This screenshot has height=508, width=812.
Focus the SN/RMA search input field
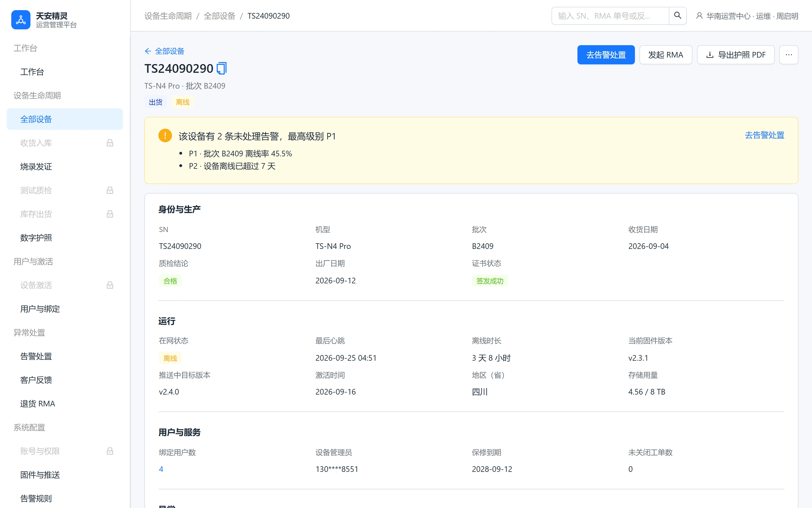[610, 16]
